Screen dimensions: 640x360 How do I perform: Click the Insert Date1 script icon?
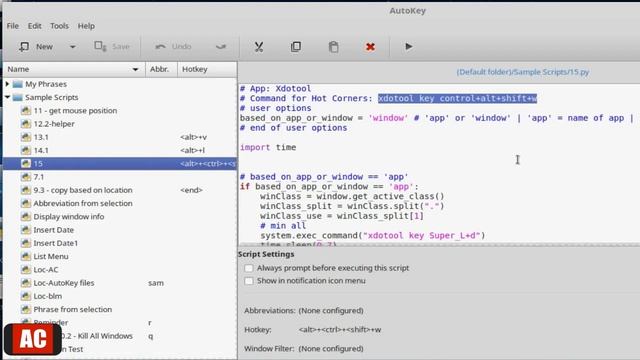26,243
